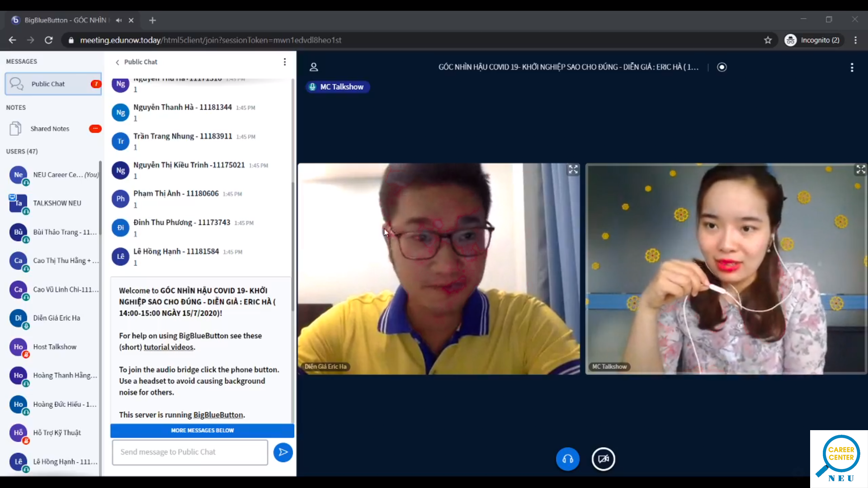Click Phạm Thị Ánh - 11180606 chat message

click(201, 199)
